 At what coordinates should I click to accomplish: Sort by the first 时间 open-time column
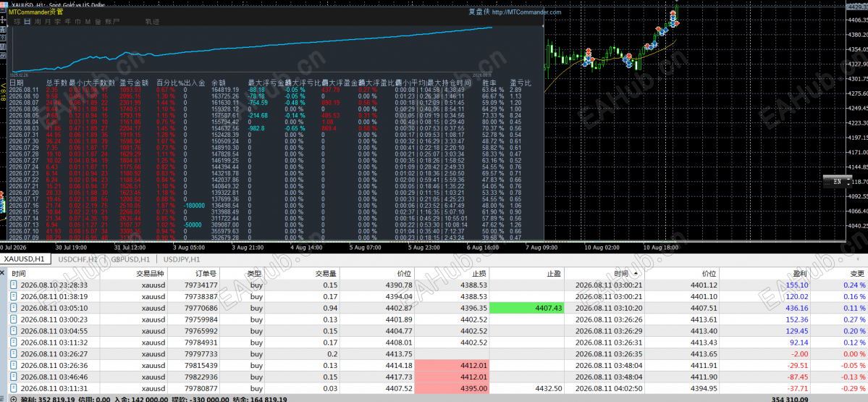18,274
